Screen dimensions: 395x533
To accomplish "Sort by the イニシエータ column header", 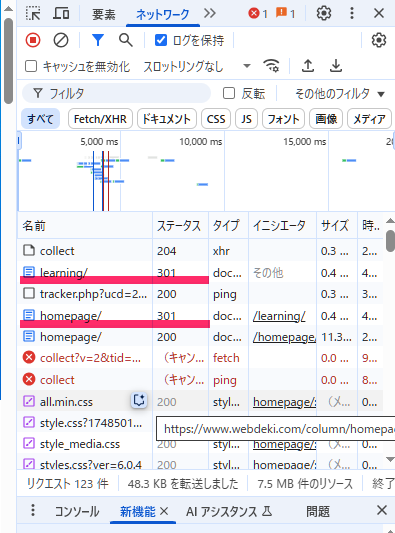I will [x=282, y=225].
